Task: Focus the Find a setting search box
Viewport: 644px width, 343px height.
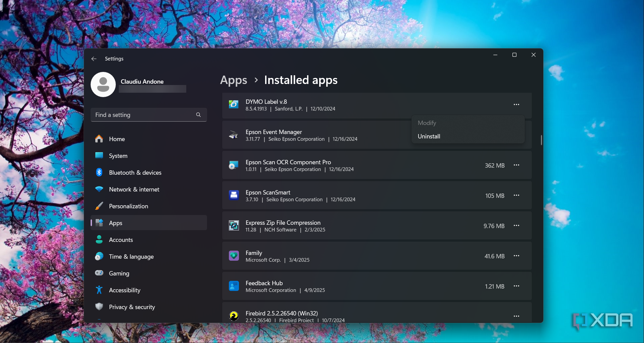Action: click(x=149, y=115)
